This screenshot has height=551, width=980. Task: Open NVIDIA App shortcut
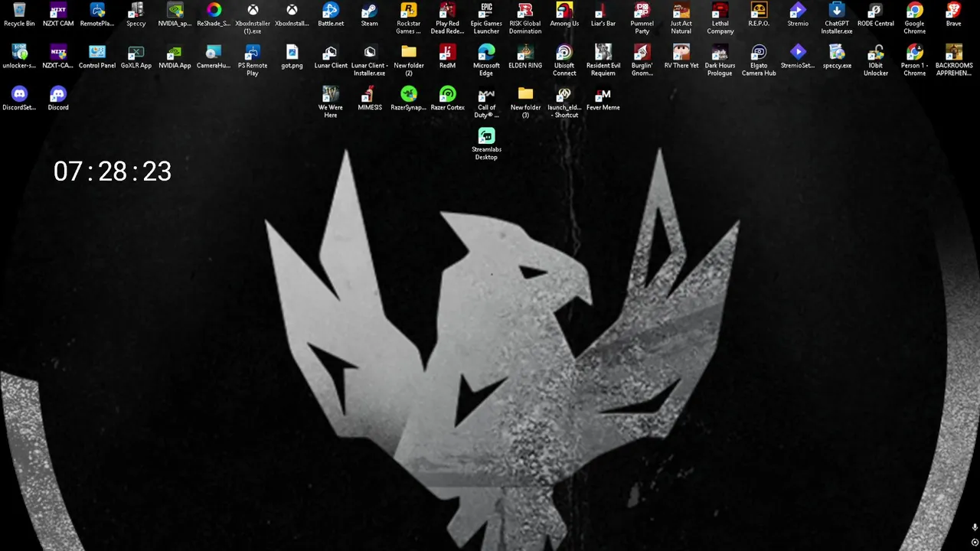[x=175, y=57]
